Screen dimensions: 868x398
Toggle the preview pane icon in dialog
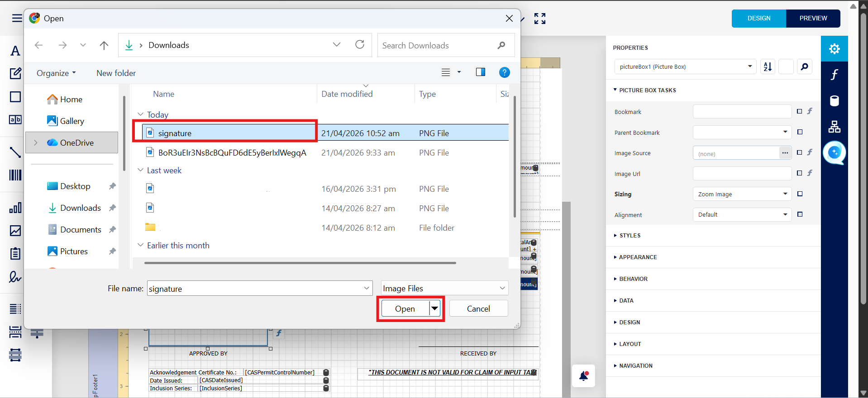[x=480, y=72]
